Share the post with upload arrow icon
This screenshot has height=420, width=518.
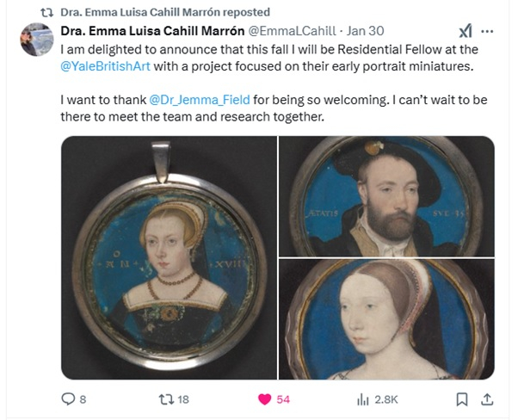coord(487,399)
